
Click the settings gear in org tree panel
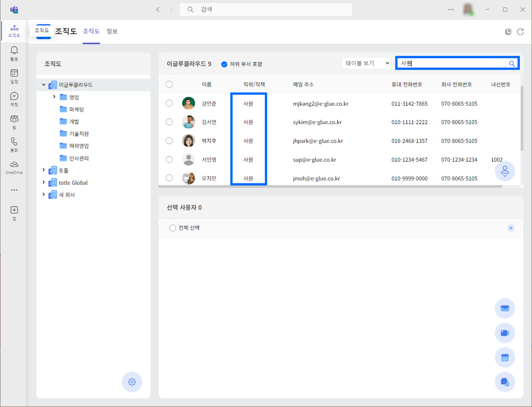click(x=132, y=382)
